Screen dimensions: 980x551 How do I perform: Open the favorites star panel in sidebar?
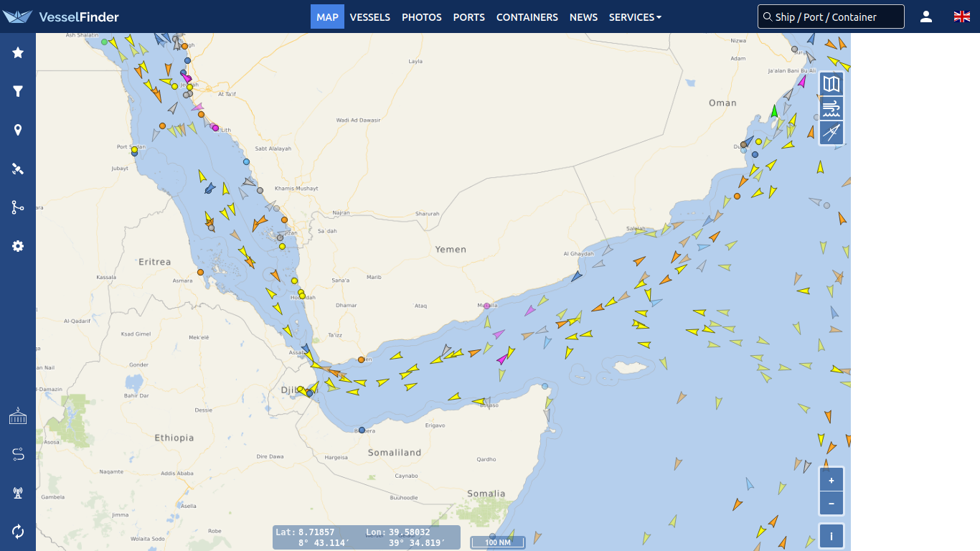18,52
